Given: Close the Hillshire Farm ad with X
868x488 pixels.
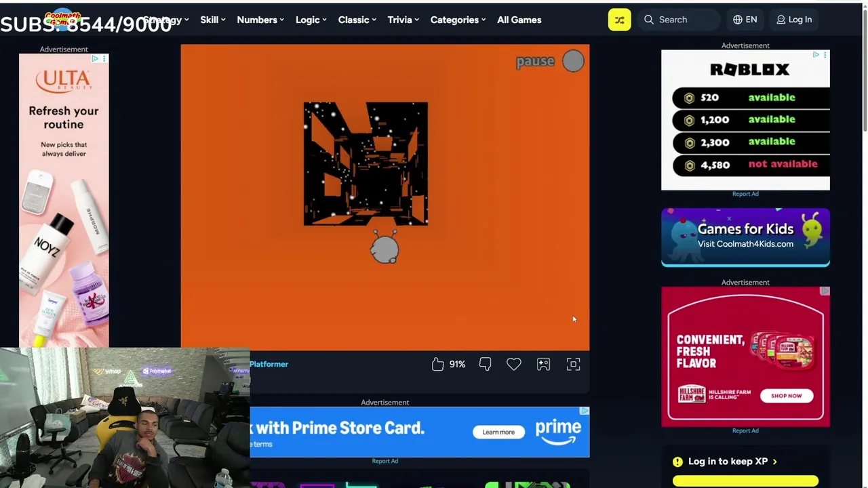Looking at the screenshot, I should coord(825,291).
